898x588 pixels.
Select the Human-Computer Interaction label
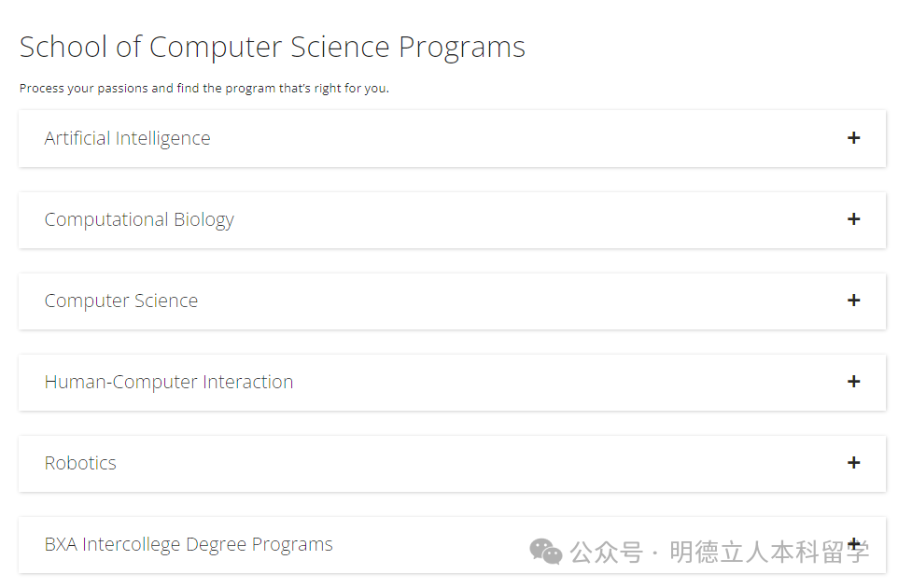click(169, 382)
